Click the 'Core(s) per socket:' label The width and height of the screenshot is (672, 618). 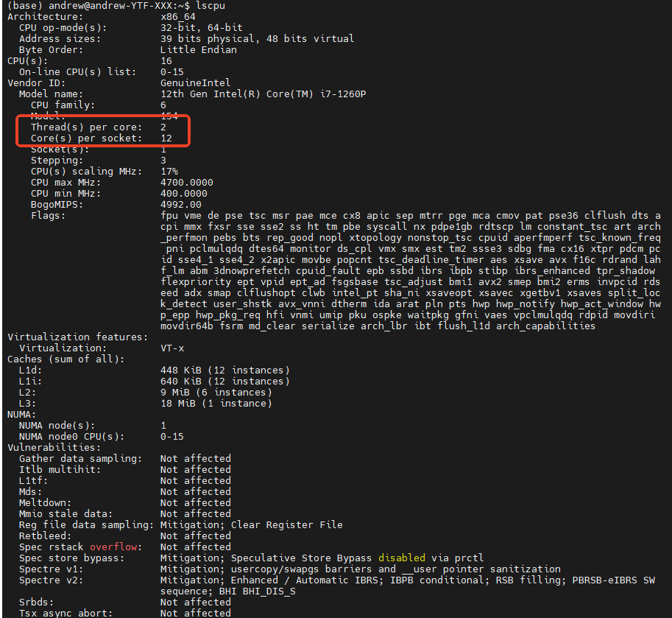click(x=86, y=138)
